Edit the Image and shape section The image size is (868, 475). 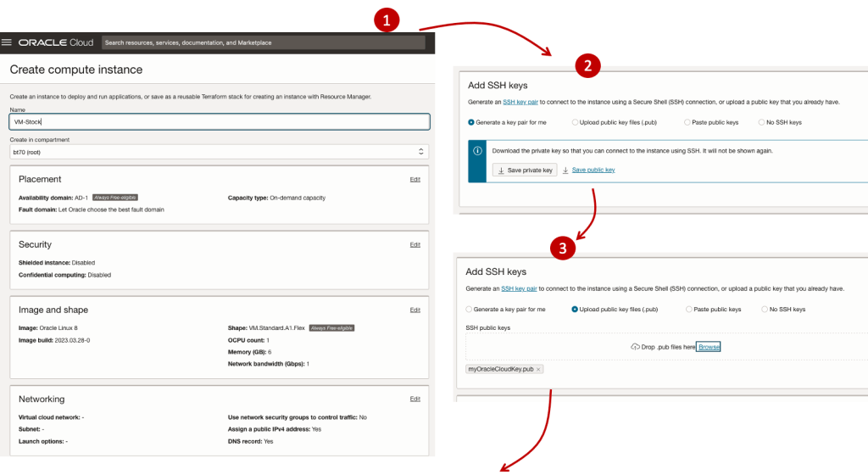[x=415, y=310]
